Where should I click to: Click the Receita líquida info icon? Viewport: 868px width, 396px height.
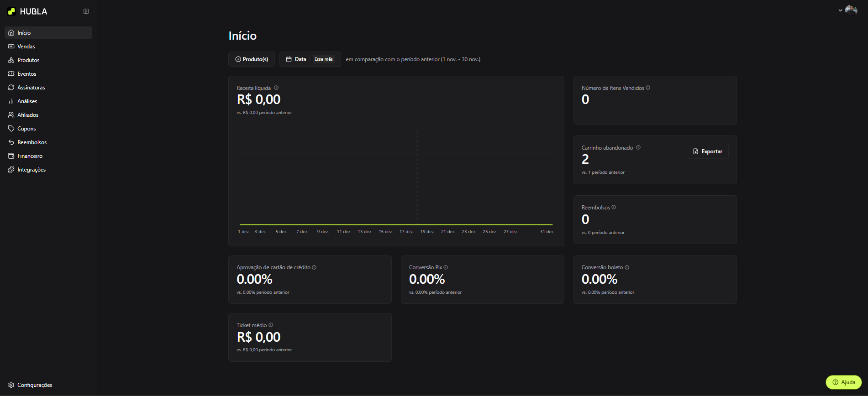pyautogui.click(x=276, y=88)
